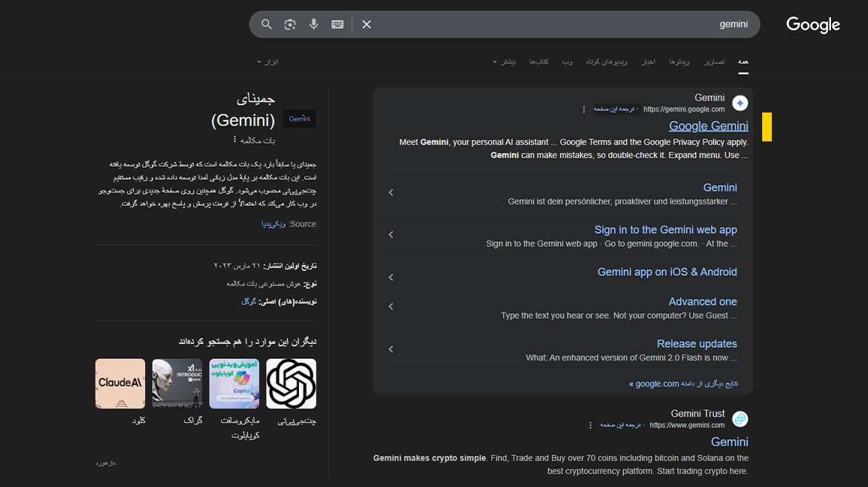
Task: Translate the www.gemini.com result page
Action: [x=620, y=425]
